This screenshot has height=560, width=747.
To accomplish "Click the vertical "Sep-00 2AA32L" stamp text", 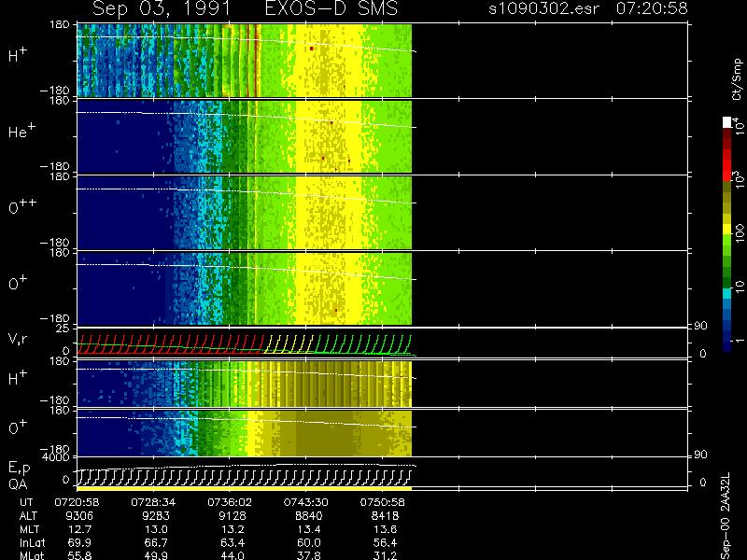I will (x=726, y=516).
